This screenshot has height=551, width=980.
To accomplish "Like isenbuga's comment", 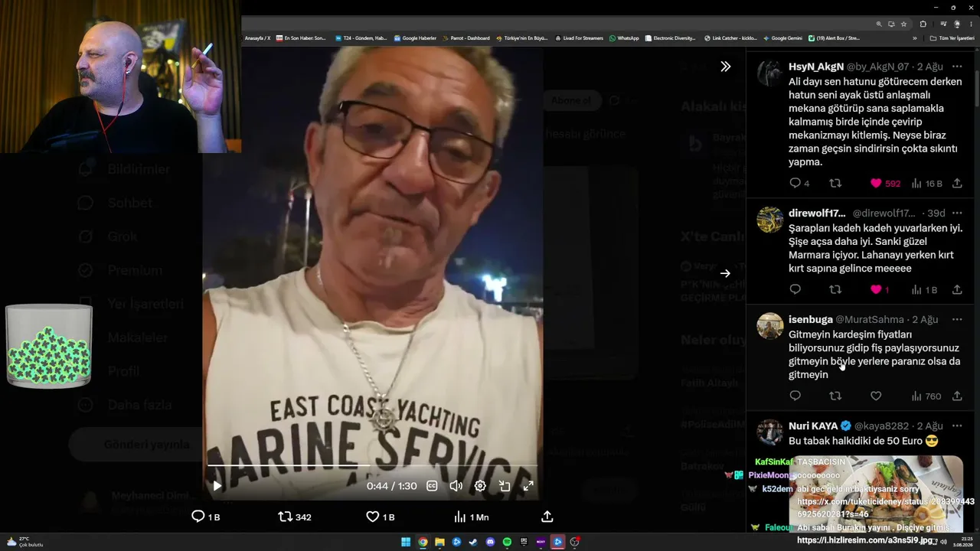I will click(876, 396).
